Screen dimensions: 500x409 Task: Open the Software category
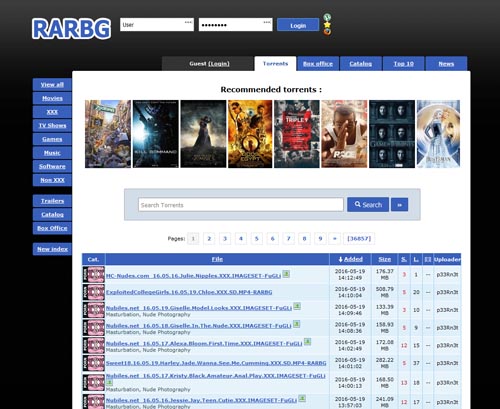tap(52, 166)
